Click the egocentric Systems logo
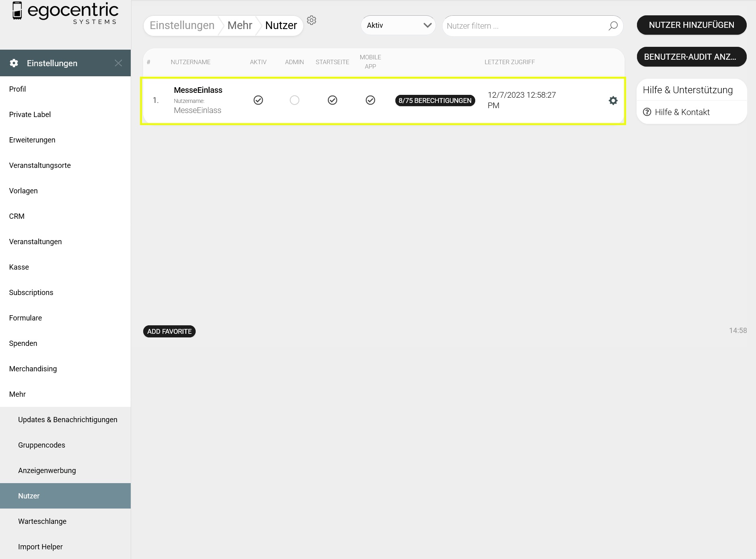 coord(65,13)
